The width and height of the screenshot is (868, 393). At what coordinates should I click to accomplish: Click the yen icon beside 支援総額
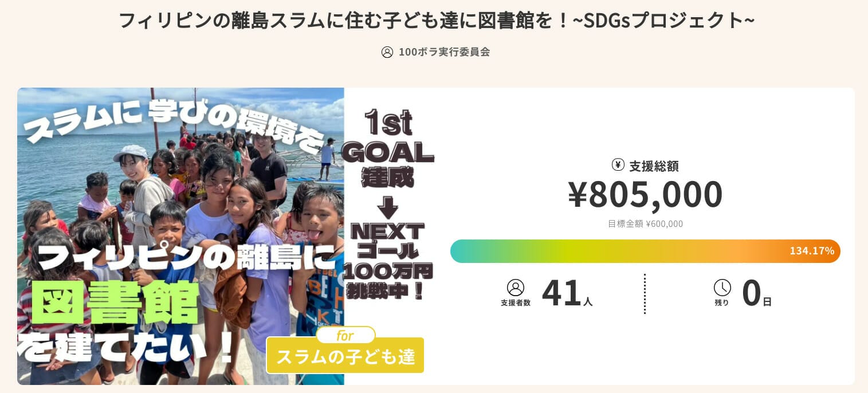618,165
